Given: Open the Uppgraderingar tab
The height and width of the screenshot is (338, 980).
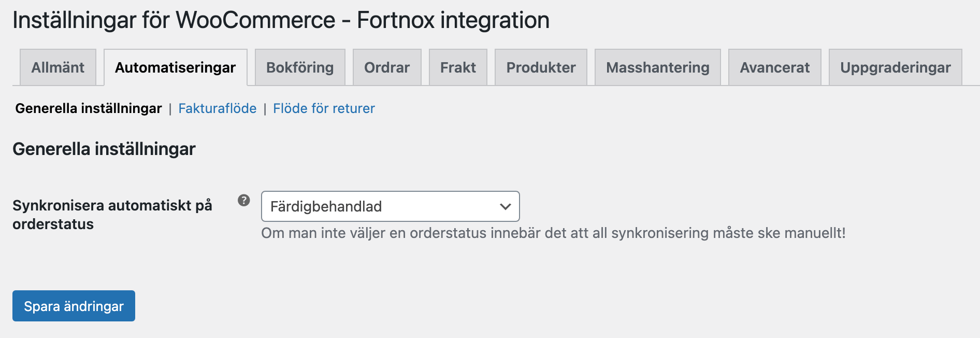Looking at the screenshot, I should click(896, 67).
